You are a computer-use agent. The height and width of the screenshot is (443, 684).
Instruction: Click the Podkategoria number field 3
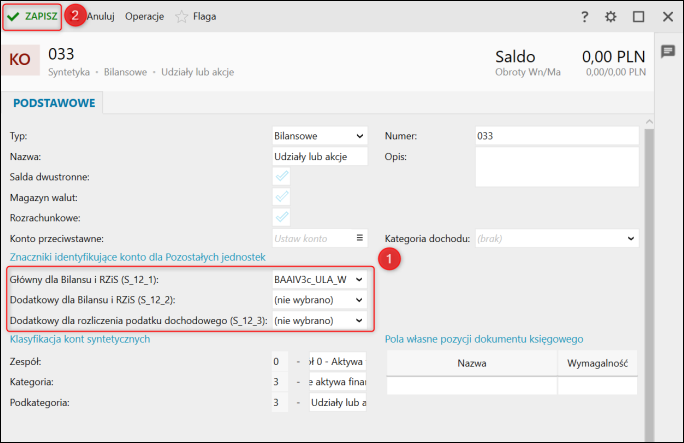[280, 402]
